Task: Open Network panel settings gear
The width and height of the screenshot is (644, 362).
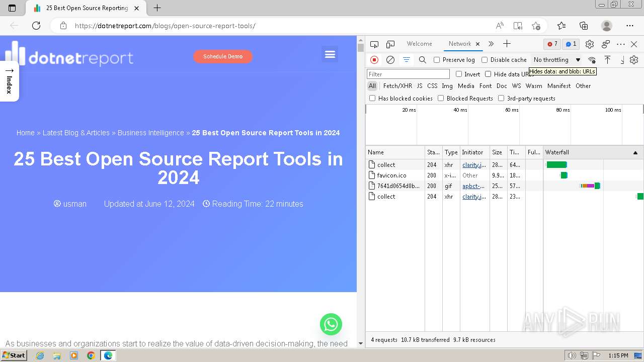Action: (x=634, y=60)
